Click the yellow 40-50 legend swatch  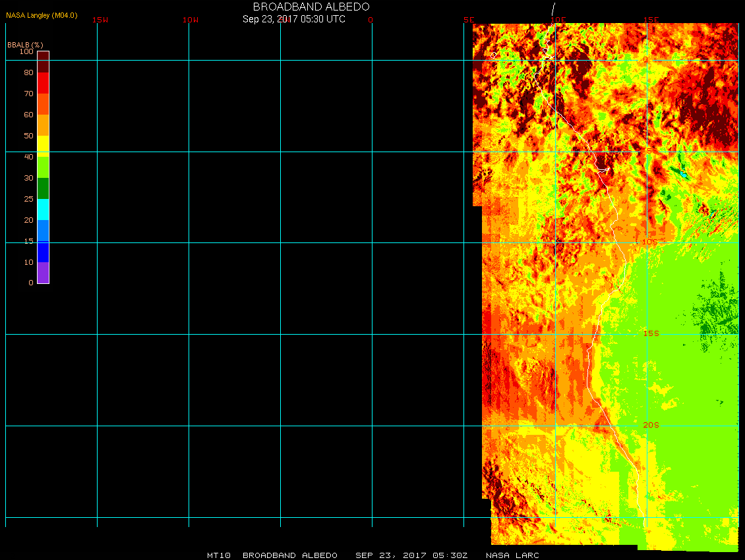tap(43, 146)
